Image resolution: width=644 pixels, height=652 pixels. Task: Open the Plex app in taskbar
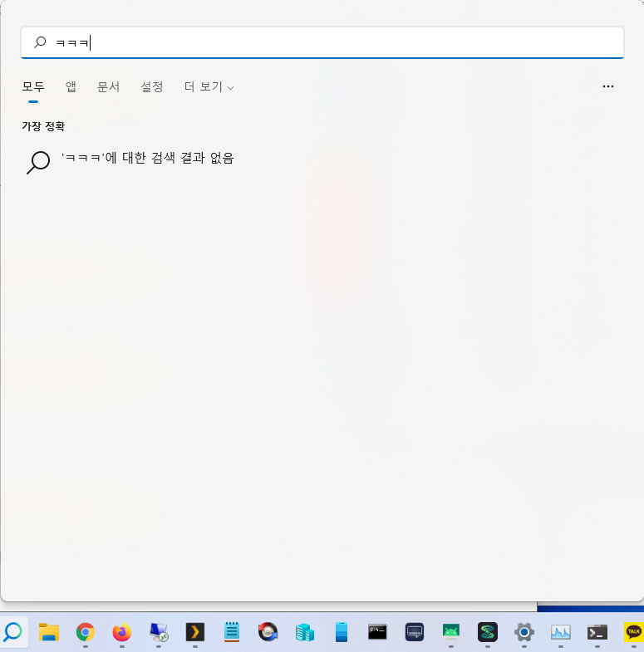(x=195, y=632)
